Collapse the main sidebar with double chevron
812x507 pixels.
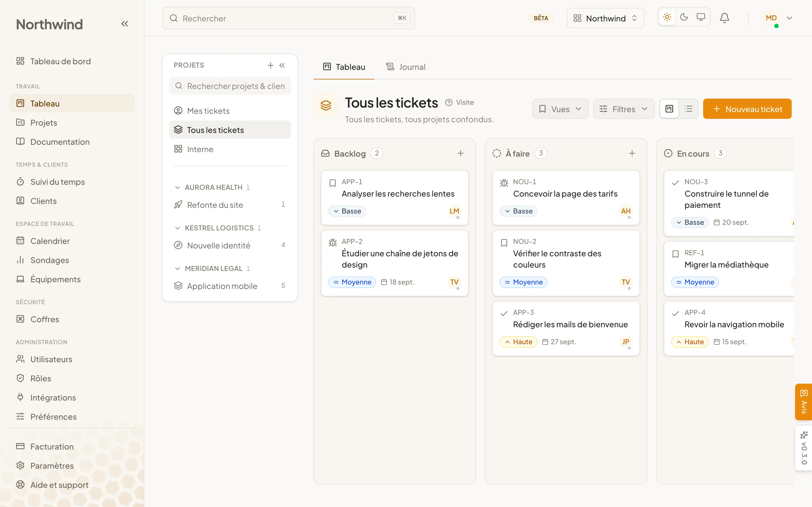point(125,24)
